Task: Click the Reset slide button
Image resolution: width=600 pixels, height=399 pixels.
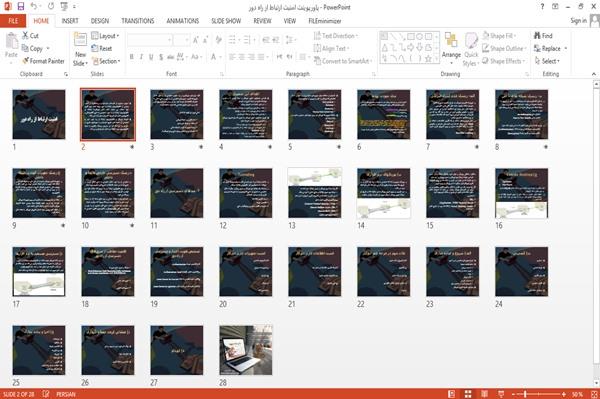Action: (x=102, y=49)
